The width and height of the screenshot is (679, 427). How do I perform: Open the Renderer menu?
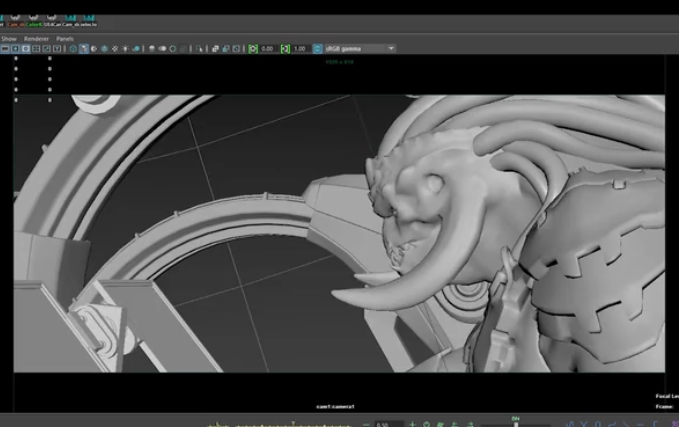pos(36,39)
